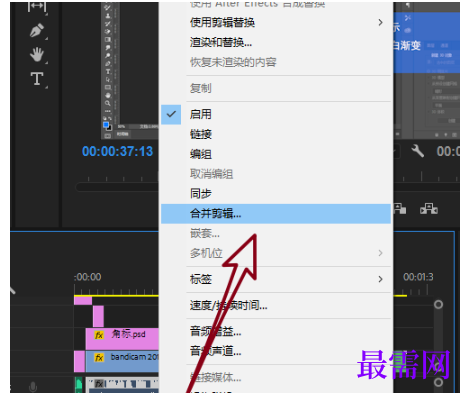
Task: Click the fx badge on bandicam clip
Action: (x=99, y=358)
